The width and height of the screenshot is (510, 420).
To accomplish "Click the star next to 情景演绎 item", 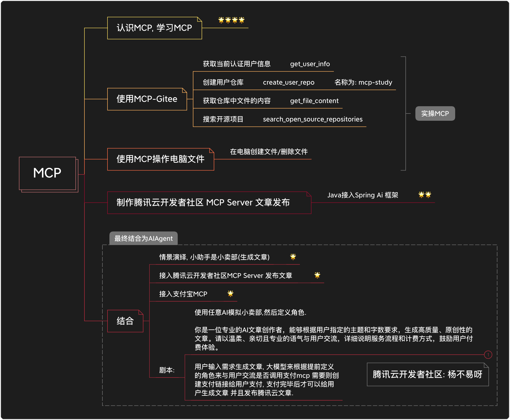I will pos(293,257).
